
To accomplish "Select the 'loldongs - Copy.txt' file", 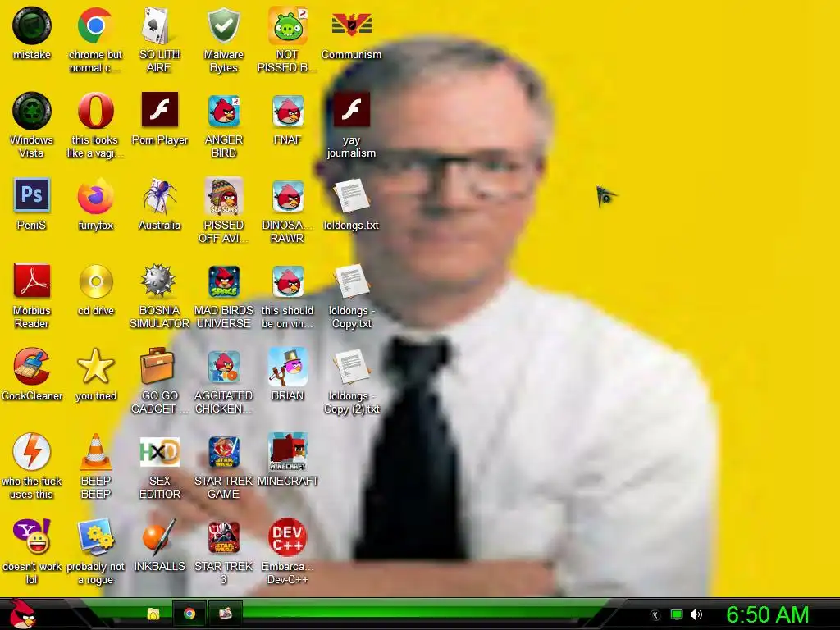I will (x=351, y=281).
